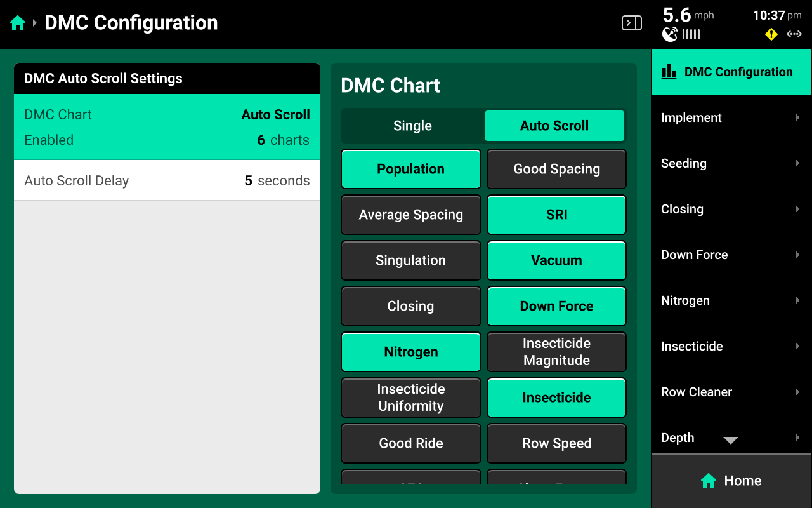Enable the Good Ride chart
812x508 pixels.
tap(411, 443)
